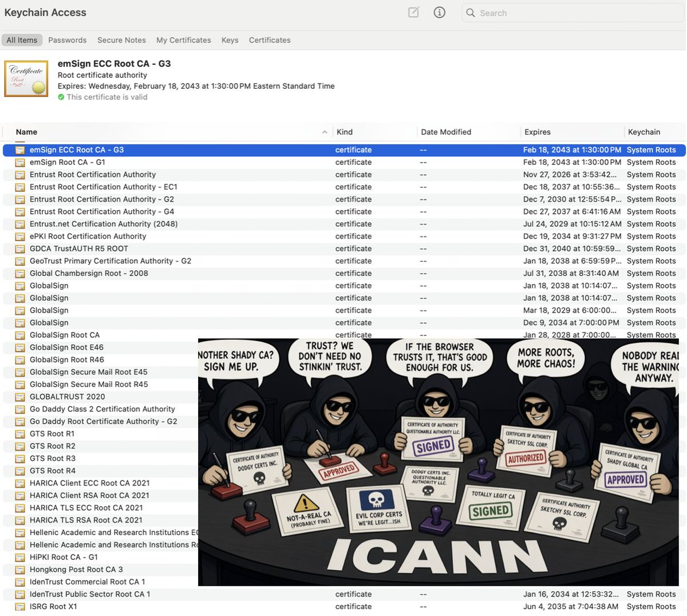Select the GlobalSign Root CA row
This screenshot has height=616, width=687.
pos(344,335)
